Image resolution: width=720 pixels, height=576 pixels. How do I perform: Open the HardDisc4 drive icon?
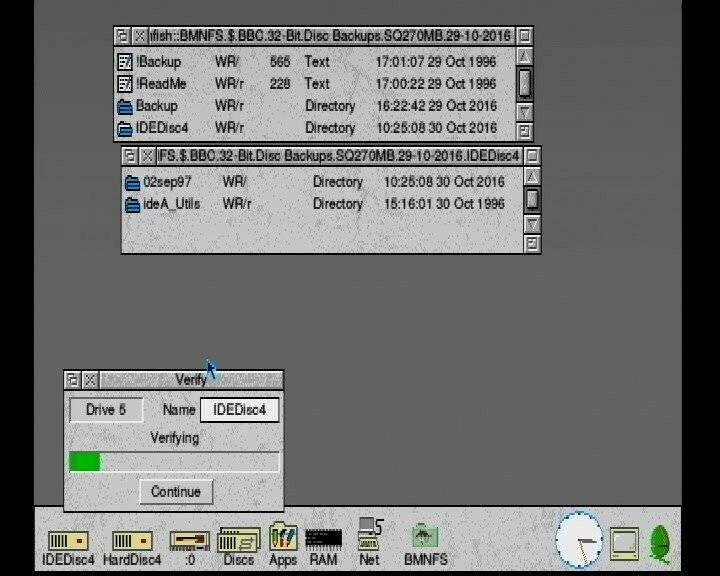[131, 541]
